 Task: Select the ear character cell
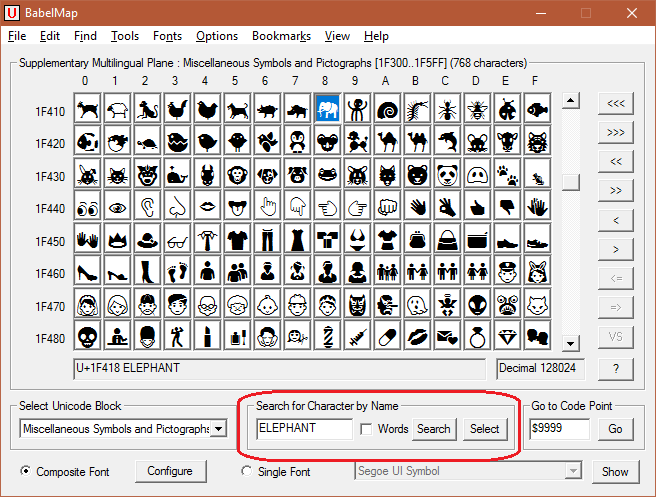coord(147,205)
